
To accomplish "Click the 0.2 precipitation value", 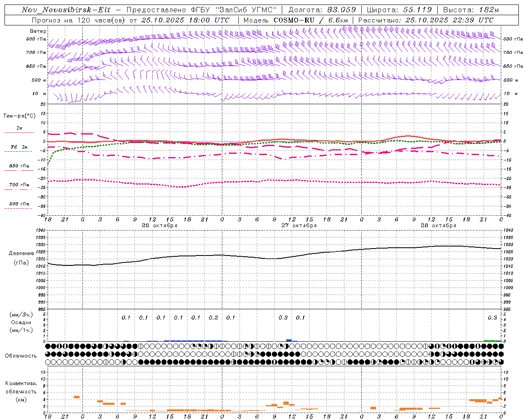I will tap(213, 318).
